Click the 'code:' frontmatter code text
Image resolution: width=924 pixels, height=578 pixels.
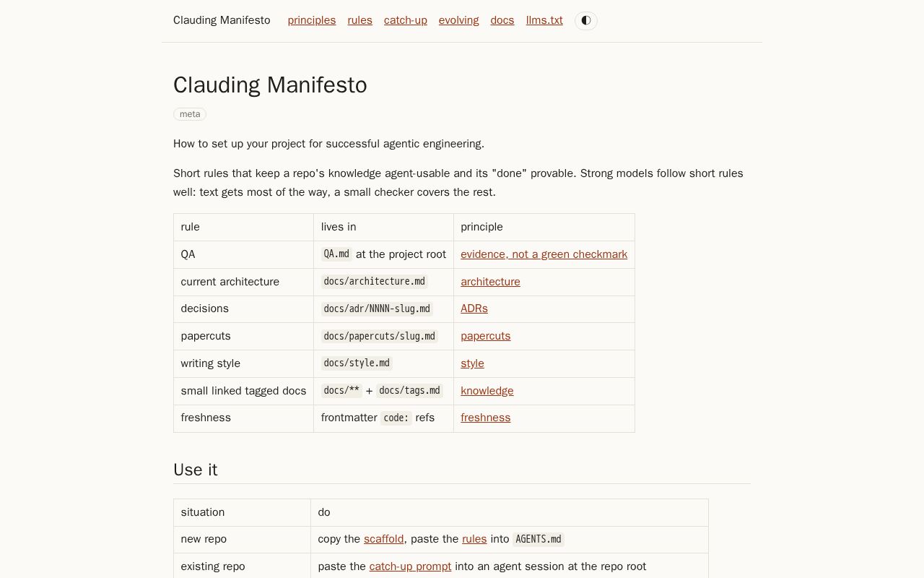(x=396, y=418)
